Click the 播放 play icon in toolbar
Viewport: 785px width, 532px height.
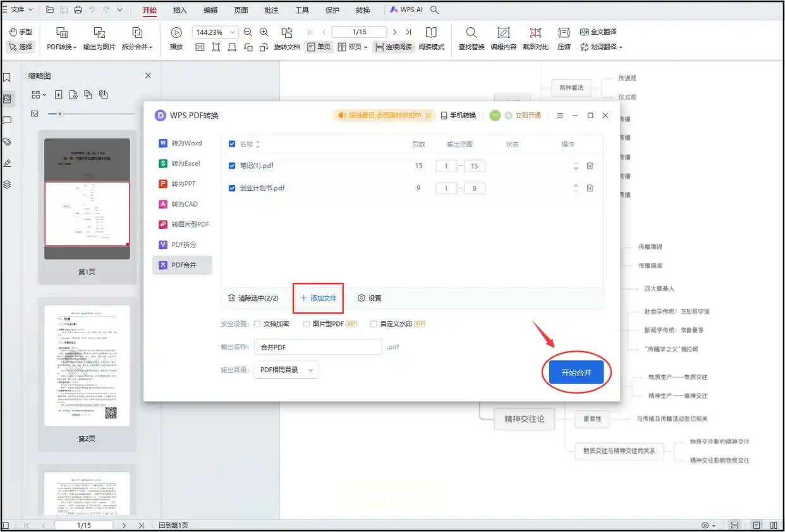pos(176,32)
